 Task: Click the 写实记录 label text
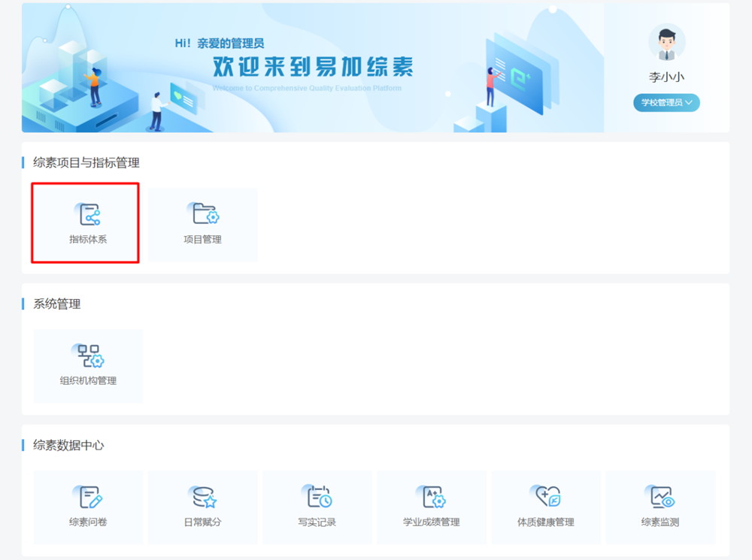tap(317, 522)
